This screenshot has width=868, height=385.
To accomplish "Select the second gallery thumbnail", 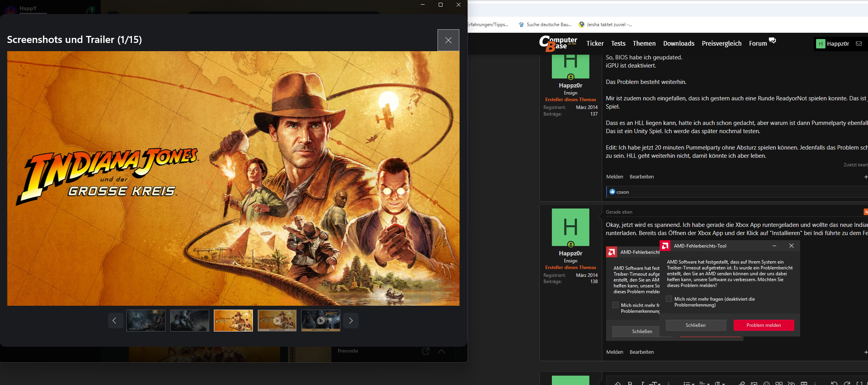I will tap(190, 321).
